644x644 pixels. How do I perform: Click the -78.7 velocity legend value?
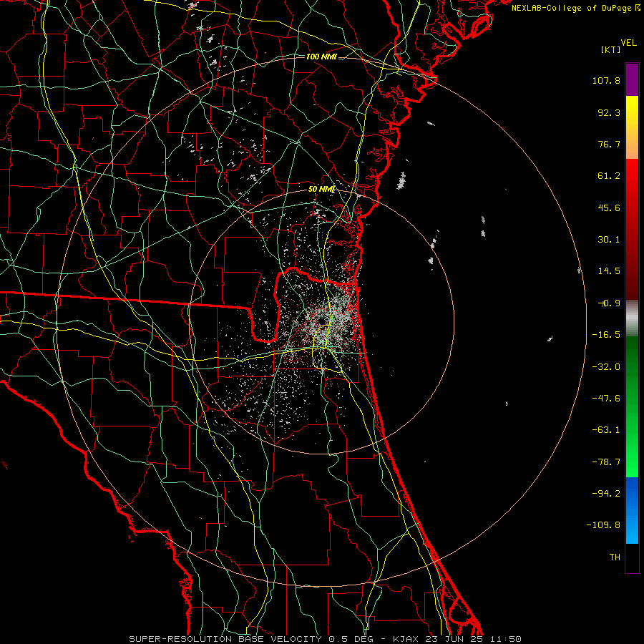coord(606,462)
